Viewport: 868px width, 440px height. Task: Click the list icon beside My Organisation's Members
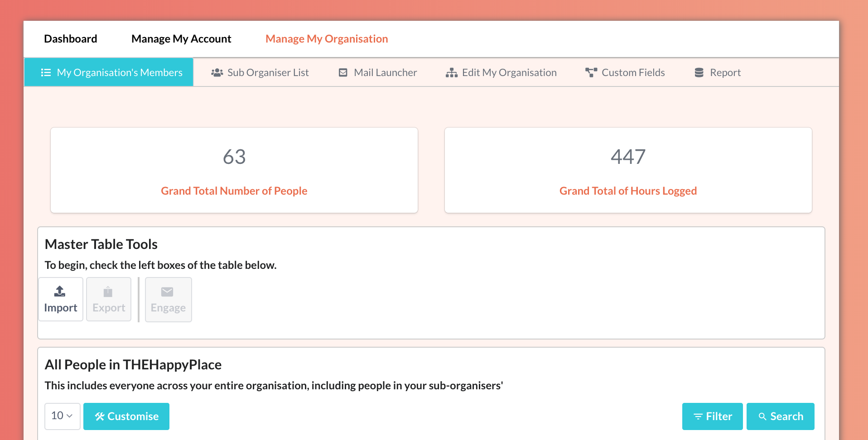click(x=46, y=72)
